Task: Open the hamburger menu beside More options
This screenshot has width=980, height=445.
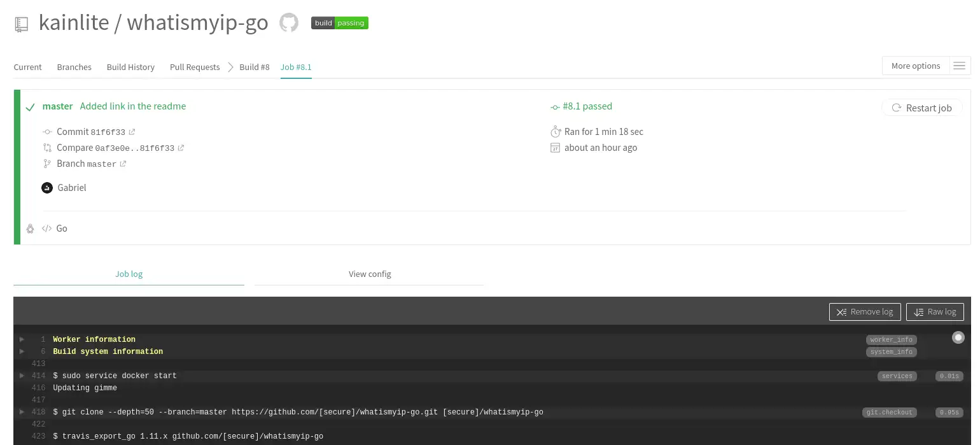Action: point(960,66)
